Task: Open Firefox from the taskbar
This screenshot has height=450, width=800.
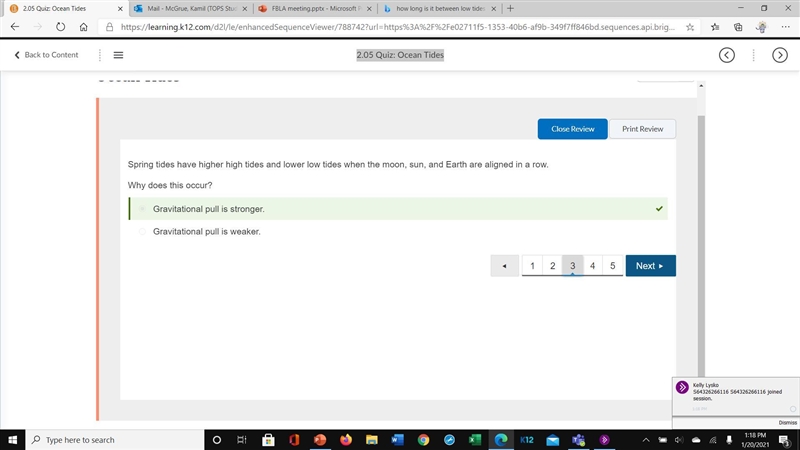Action: [x=346, y=440]
